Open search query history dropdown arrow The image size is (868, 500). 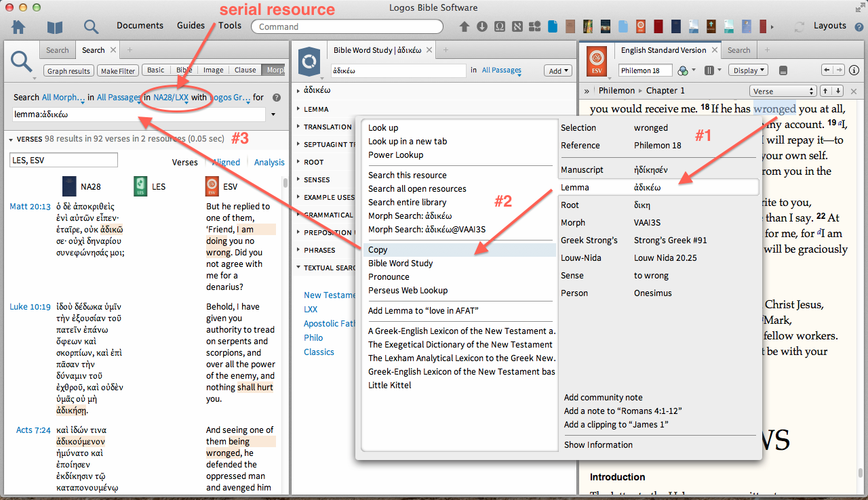[273, 114]
